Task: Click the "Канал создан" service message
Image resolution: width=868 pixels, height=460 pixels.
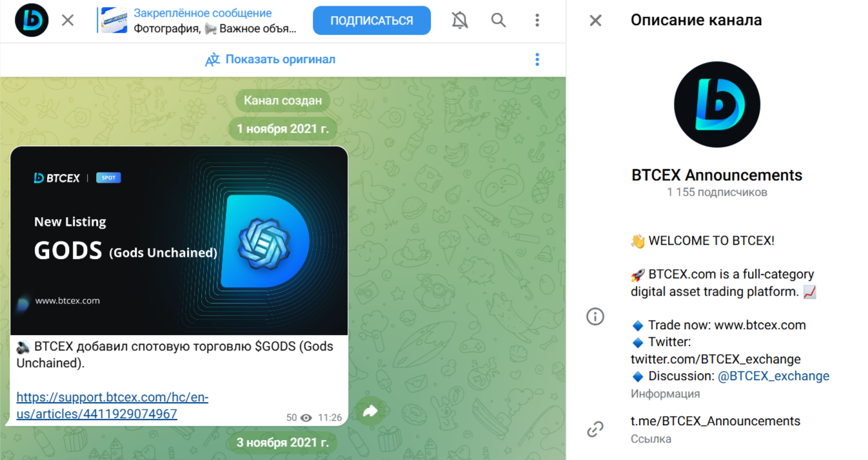Action: tap(282, 101)
